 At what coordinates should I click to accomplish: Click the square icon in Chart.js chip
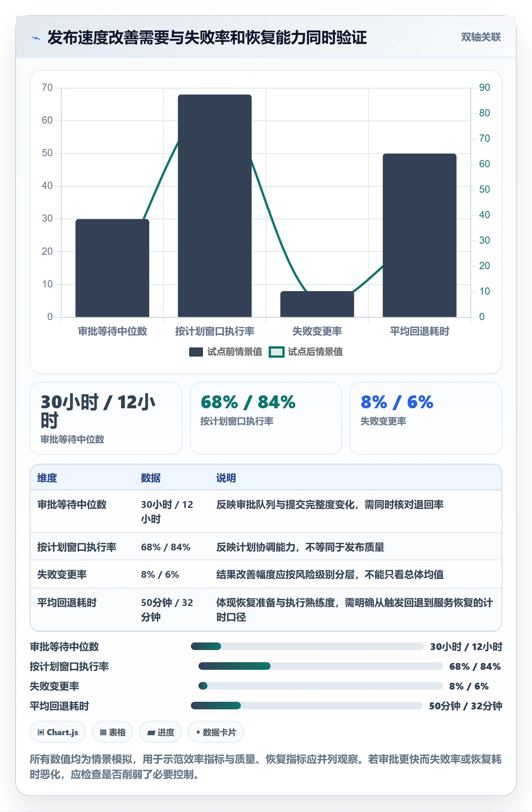pos(41,733)
